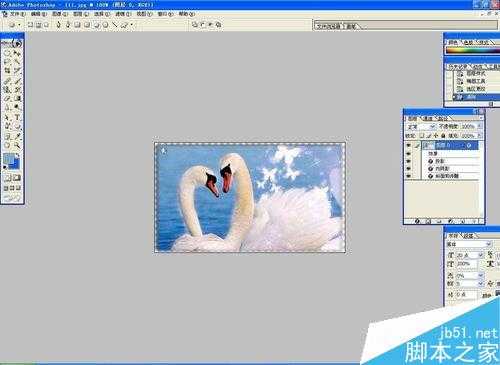500x365 pixels.
Task: Click the trash icon in Layers panel
Action: pyautogui.click(x=475, y=221)
